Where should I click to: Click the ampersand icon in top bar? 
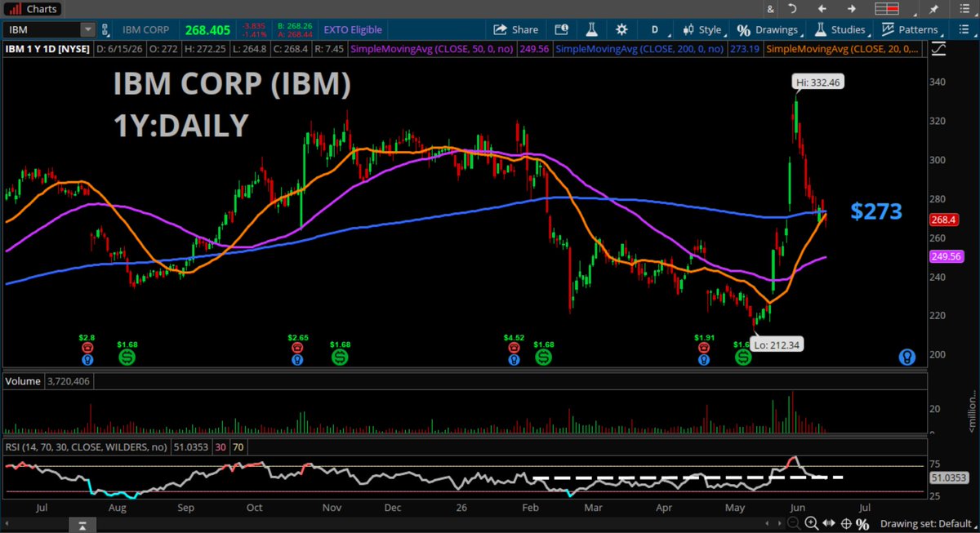[769, 9]
